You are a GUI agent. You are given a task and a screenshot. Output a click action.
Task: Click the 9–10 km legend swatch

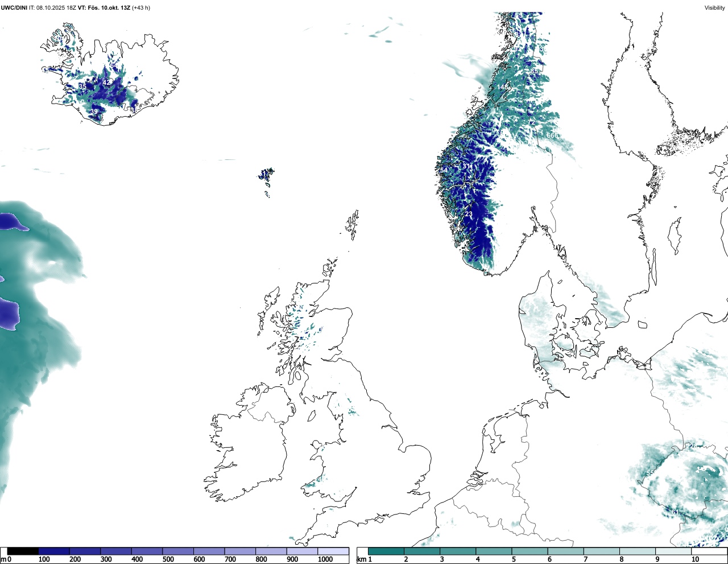coord(673,551)
